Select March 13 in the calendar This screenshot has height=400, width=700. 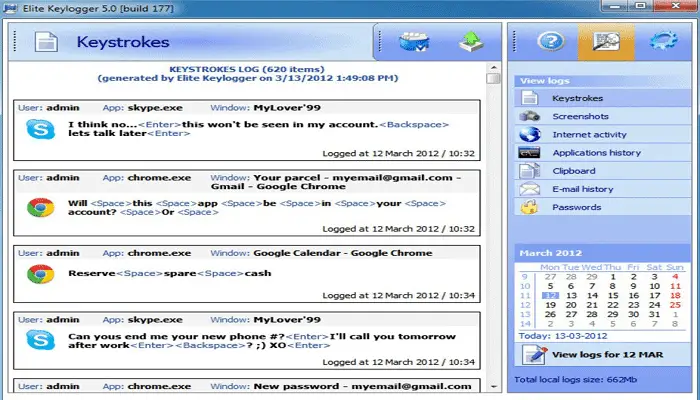(571, 296)
